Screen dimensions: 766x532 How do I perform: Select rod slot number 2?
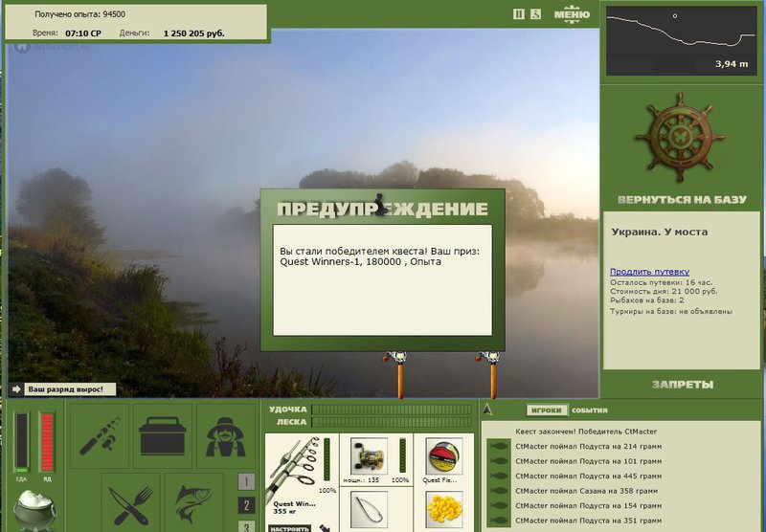[246, 505]
